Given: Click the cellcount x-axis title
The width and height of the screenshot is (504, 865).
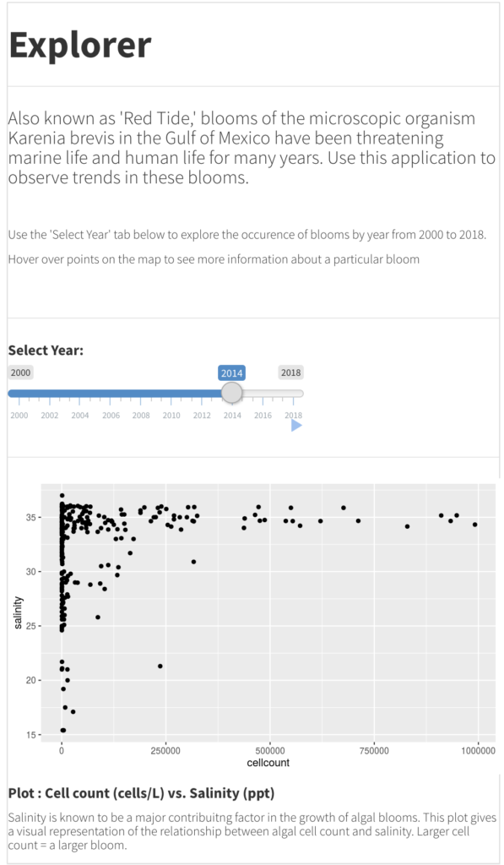Looking at the screenshot, I should coord(268,763).
